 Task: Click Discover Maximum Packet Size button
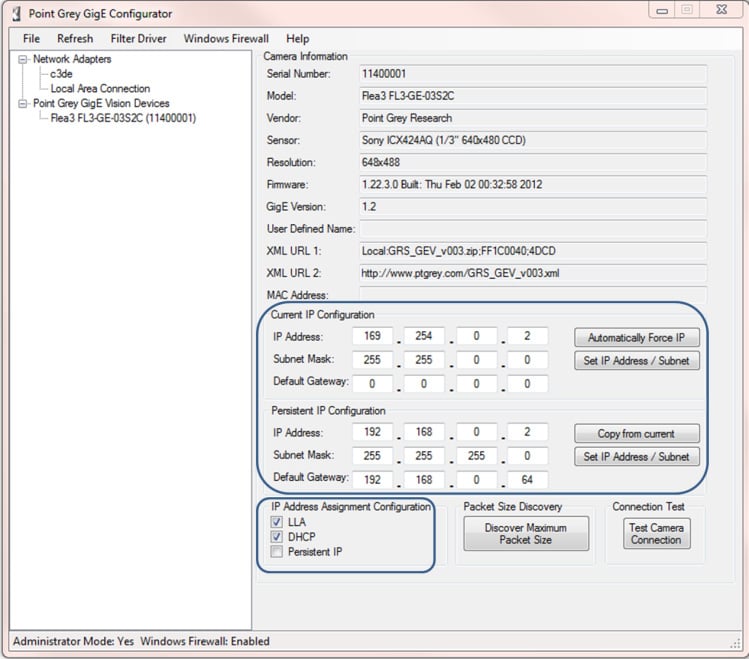point(526,534)
